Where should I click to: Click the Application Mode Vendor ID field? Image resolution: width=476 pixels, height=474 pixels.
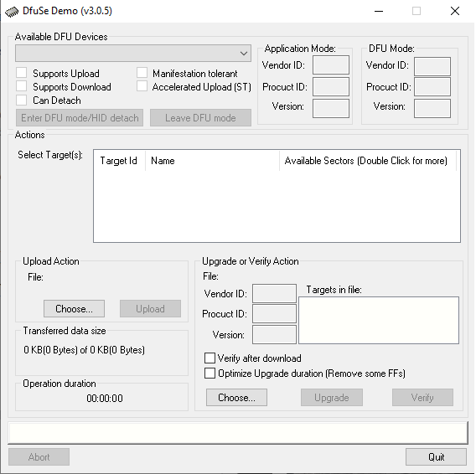point(331,65)
